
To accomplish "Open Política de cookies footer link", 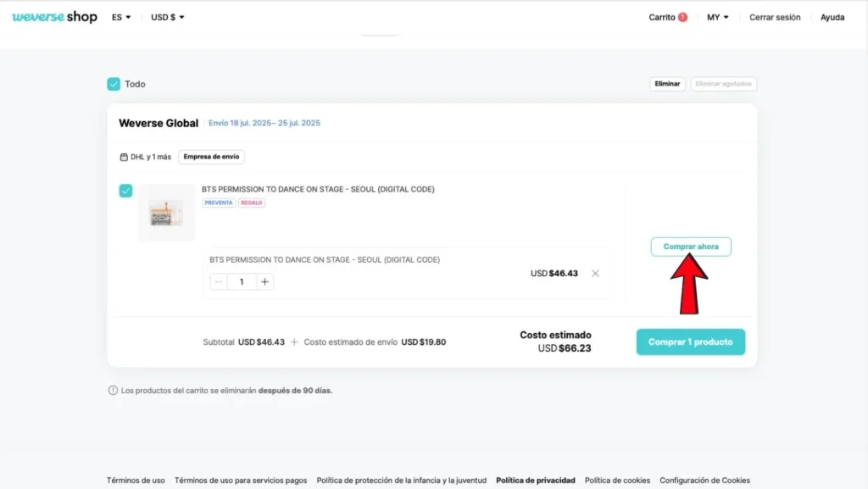I will click(x=617, y=481).
